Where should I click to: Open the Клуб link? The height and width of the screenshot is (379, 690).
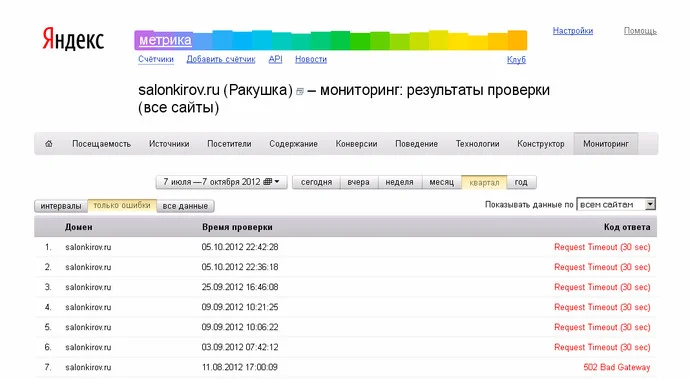(516, 59)
